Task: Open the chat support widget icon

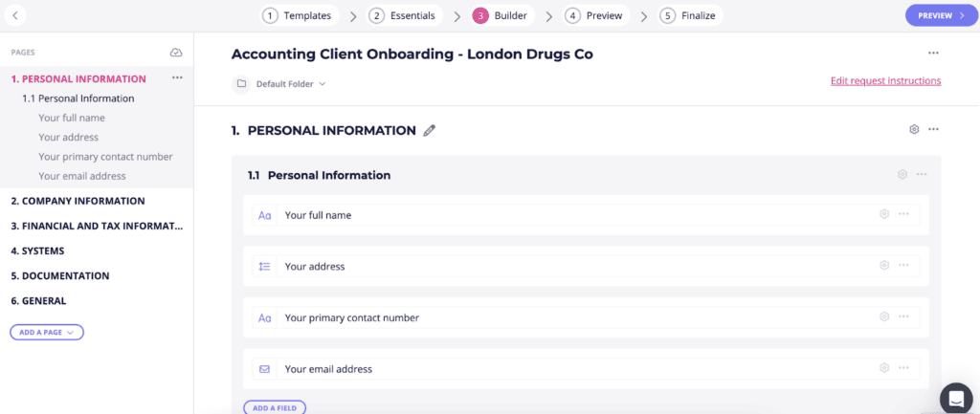Action: coord(956,398)
